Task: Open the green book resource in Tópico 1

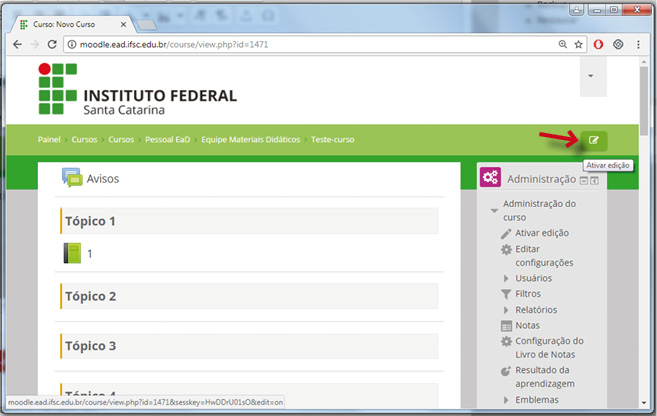Action: click(x=72, y=253)
